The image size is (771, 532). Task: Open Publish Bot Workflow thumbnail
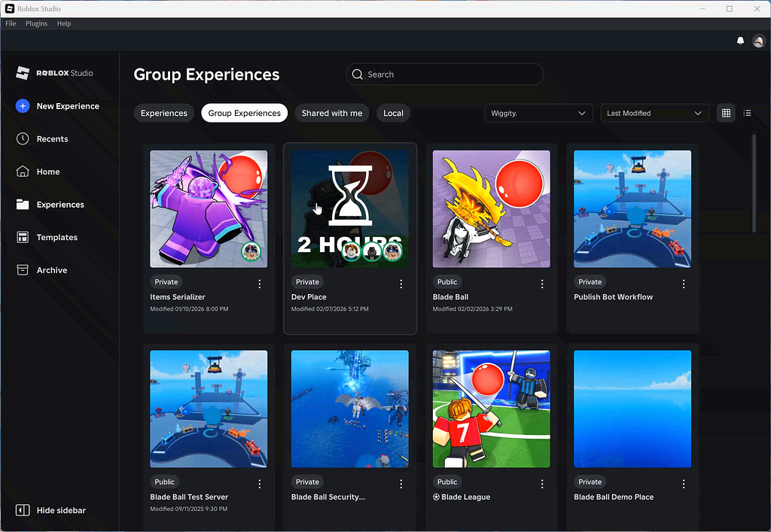pyautogui.click(x=632, y=208)
